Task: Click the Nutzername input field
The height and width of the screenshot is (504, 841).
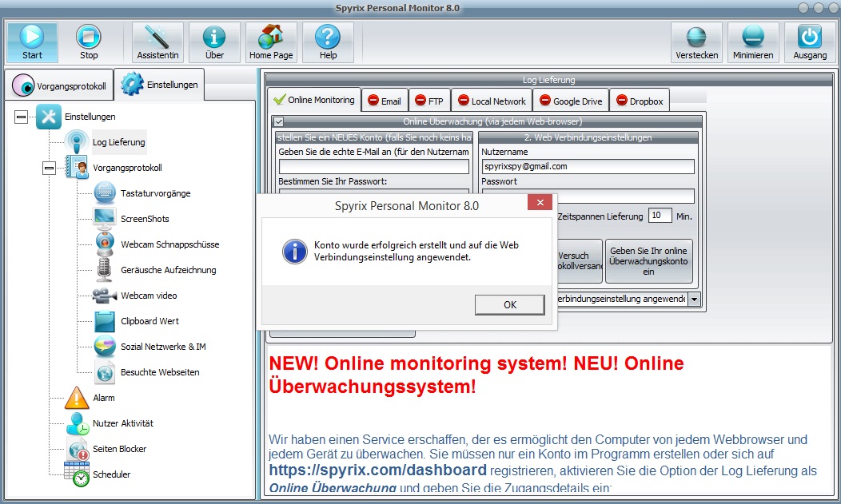Action: point(588,167)
